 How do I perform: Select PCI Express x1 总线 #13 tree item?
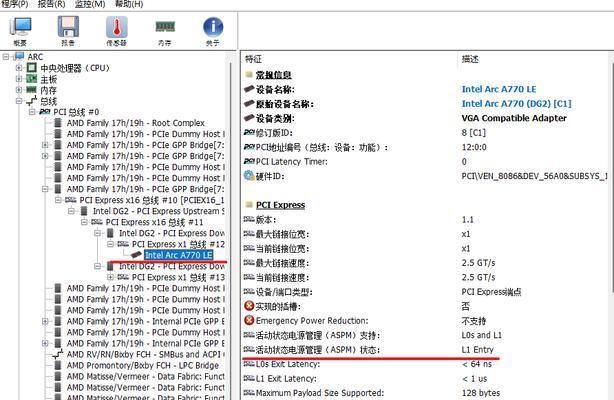(178, 277)
